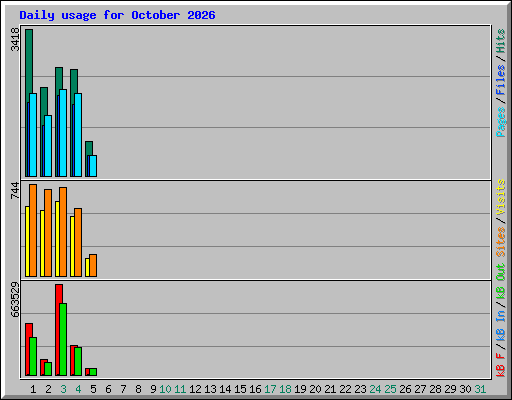512x400 pixels.
Task: Click the 'Visits' legend label
Action: pyautogui.click(x=501, y=197)
